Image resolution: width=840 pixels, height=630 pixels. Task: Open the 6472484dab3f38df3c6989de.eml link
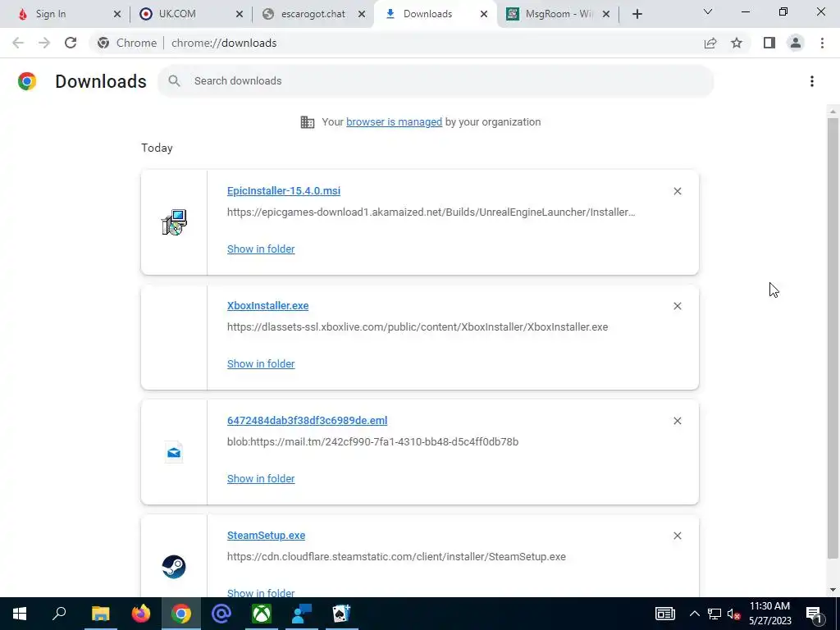307,421
